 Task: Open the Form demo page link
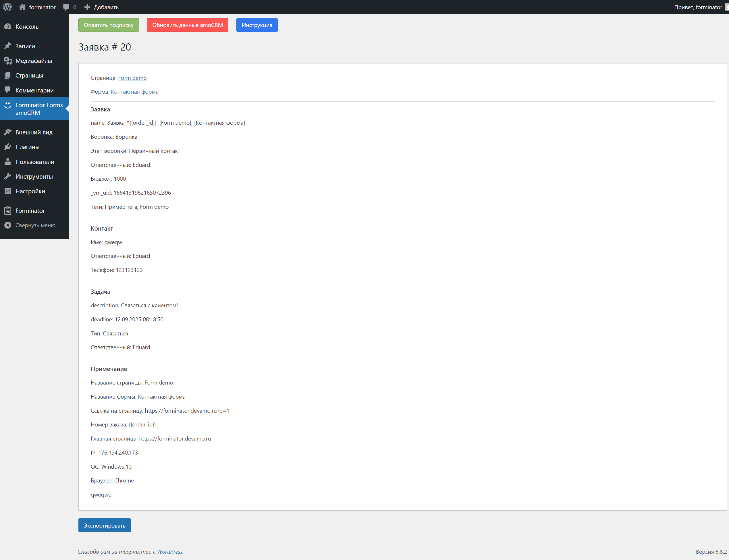(132, 78)
